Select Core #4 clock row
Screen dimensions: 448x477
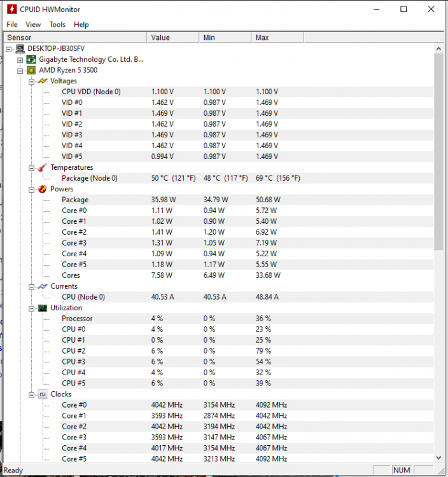click(x=247, y=448)
